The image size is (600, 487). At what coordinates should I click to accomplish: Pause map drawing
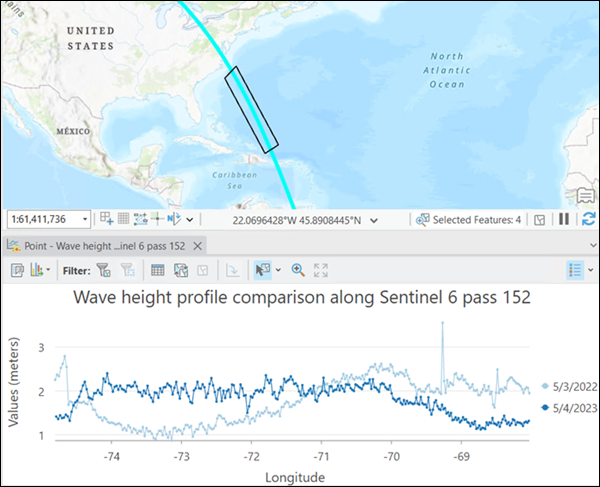tap(564, 219)
